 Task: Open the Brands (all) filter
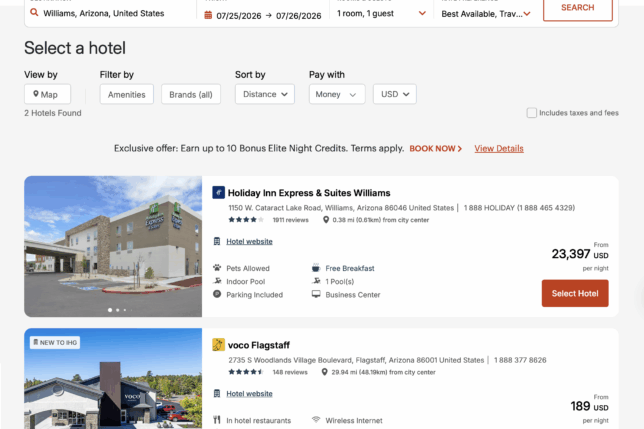tap(191, 94)
